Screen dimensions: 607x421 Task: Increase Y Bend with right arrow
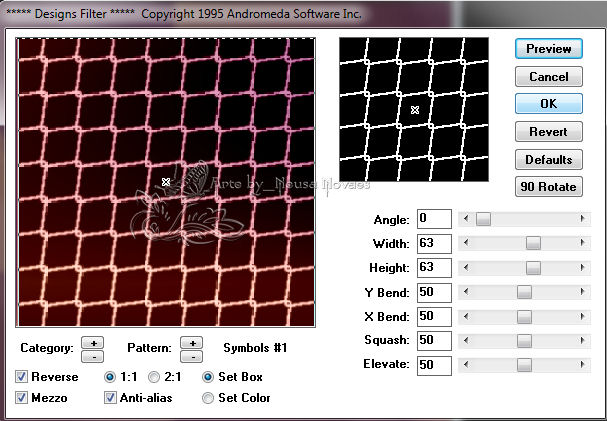[582, 292]
